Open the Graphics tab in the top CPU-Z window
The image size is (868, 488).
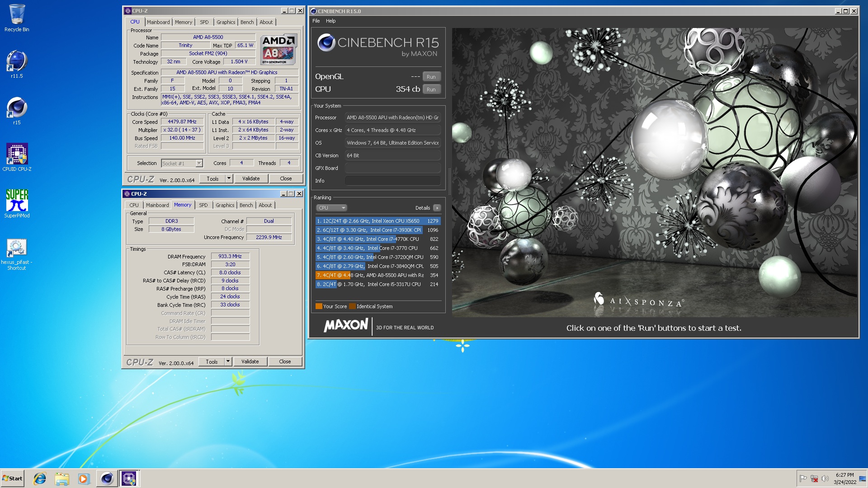(226, 22)
